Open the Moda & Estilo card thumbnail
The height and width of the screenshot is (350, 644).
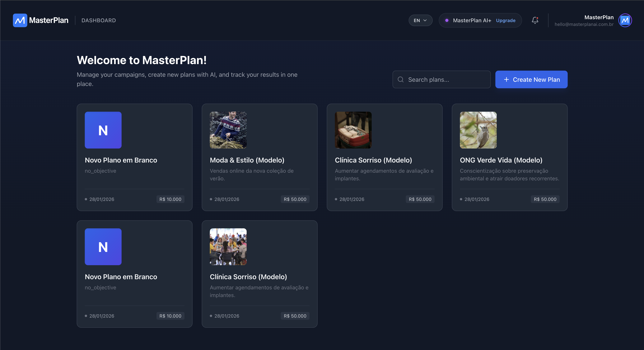[x=228, y=130]
